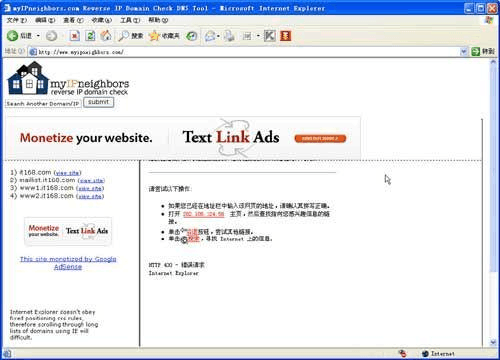Click the green Go button (转到)
500x360 pixels.
pyautogui.click(x=483, y=51)
